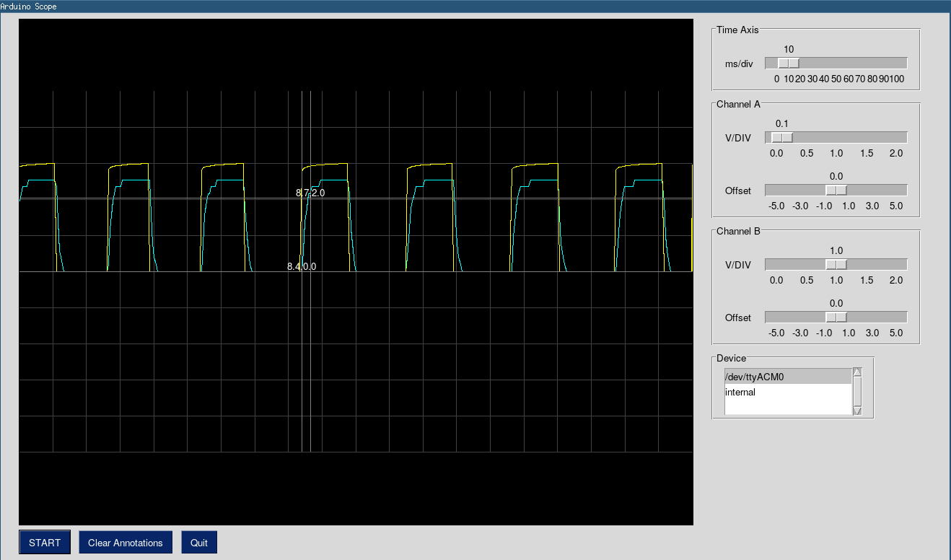Image resolution: width=951 pixels, height=560 pixels.
Task: Click the Device list scrollbar down arrow
Action: click(857, 411)
